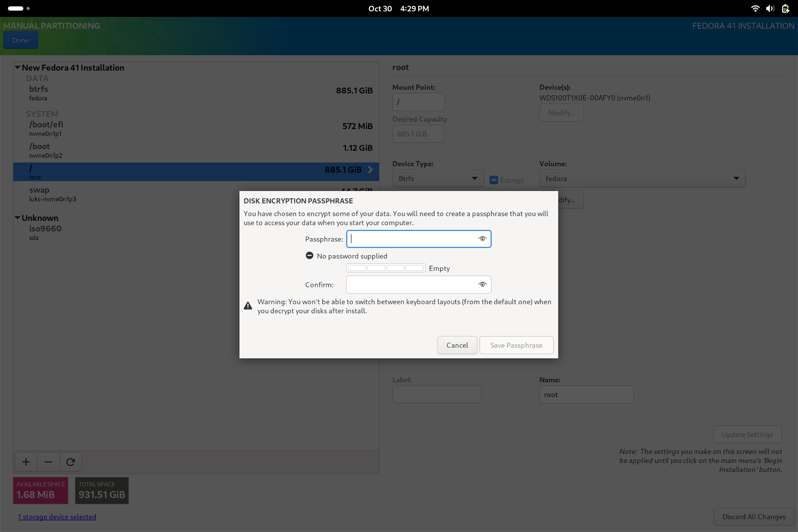The width and height of the screenshot is (798, 532).
Task: Click the password strength meter bar
Action: tap(386, 268)
